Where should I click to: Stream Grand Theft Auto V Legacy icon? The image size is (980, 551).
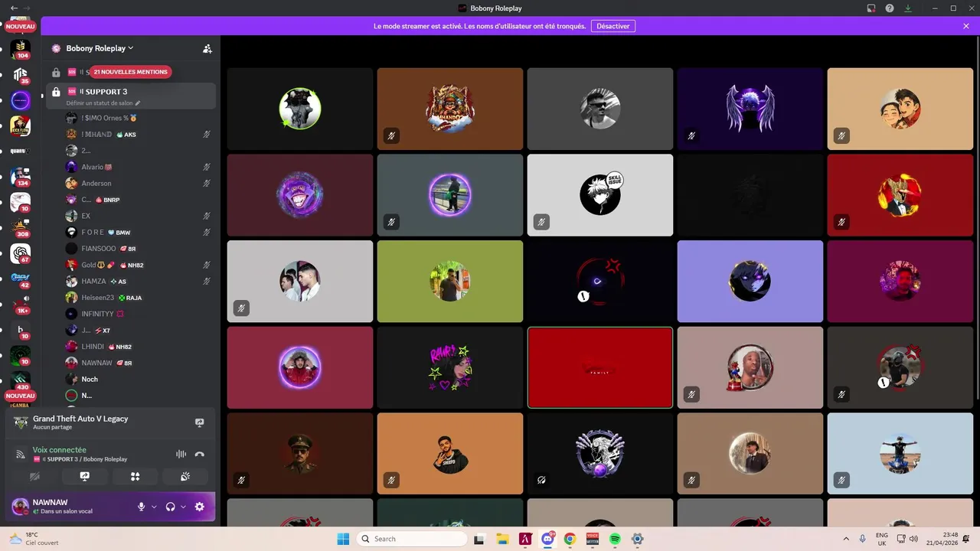(200, 422)
